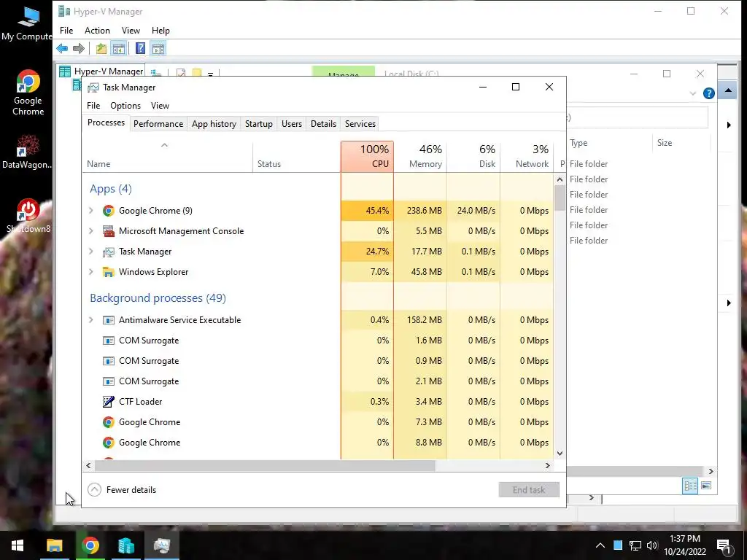The height and width of the screenshot is (560, 747).
Task: Click the Back arrow in Hyper-V Manager toolbar
Action: tap(62, 48)
